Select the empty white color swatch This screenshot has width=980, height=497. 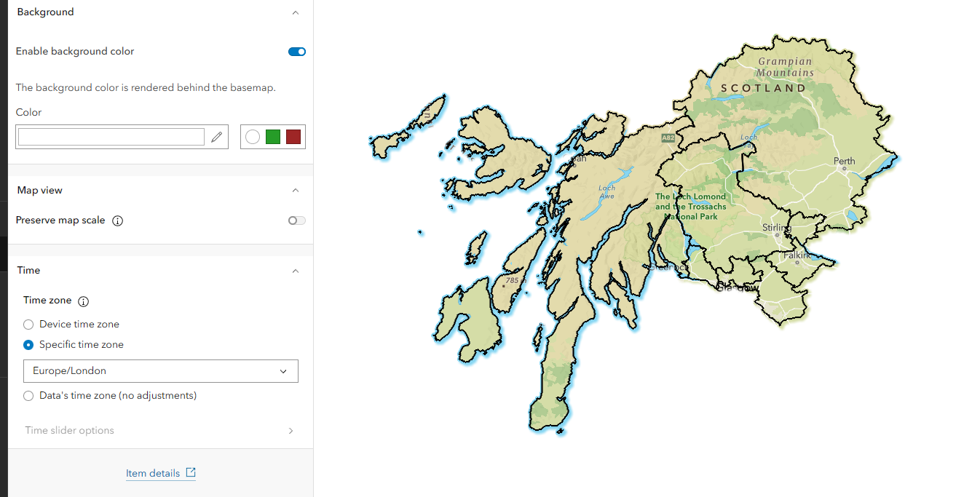click(252, 136)
